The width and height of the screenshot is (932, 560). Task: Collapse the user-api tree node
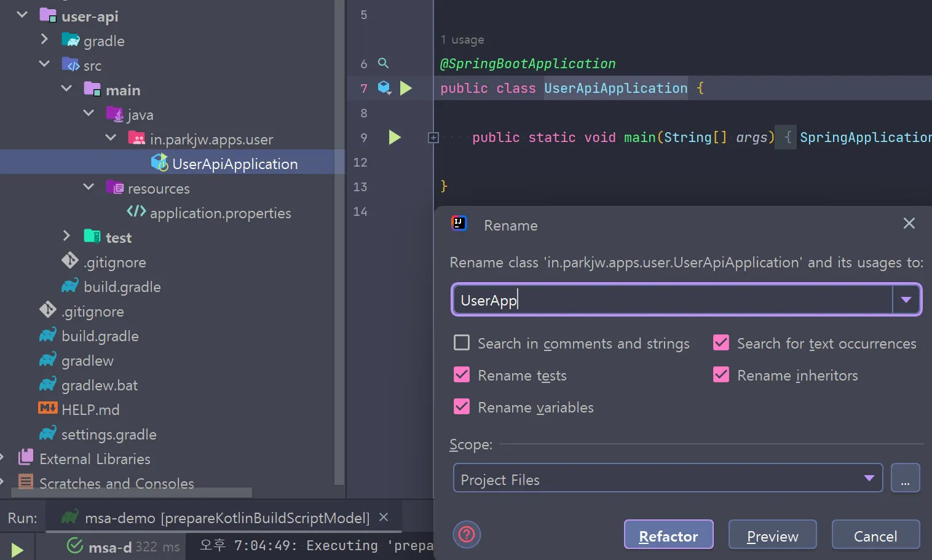(x=22, y=14)
